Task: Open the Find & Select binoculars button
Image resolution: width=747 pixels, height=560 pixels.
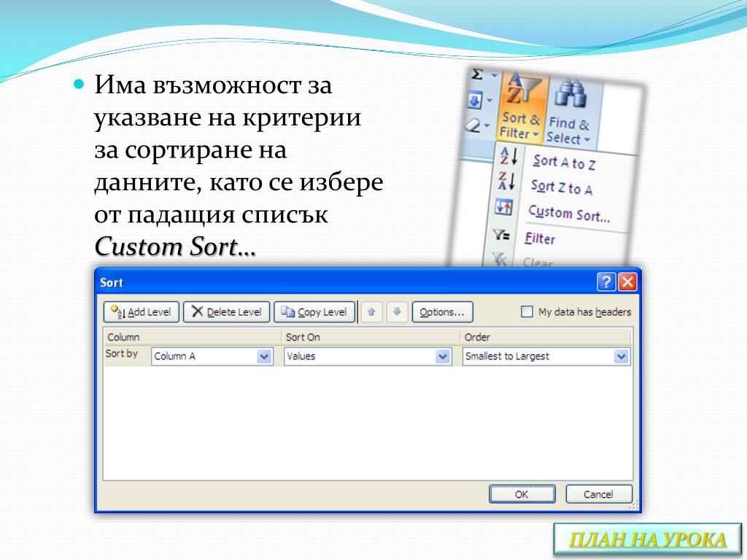Action: [570, 112]
